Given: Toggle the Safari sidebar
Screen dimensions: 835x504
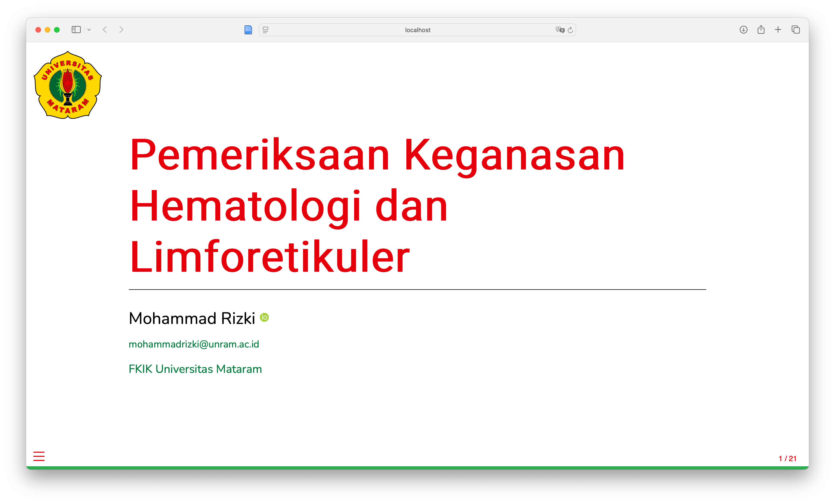Looking at the screenshot, I should click(76, 30).
